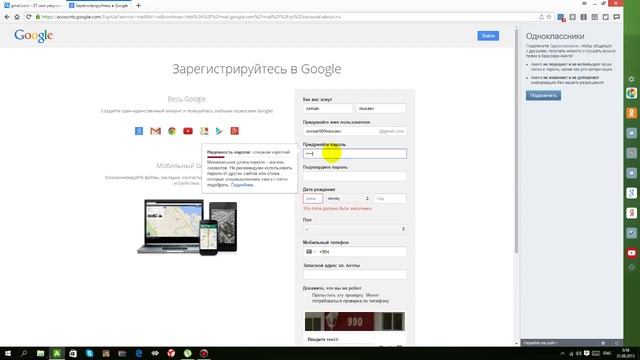Click the Chrome icon in services row
Viewport: 640px width, 360px height.
pos(172,131)
